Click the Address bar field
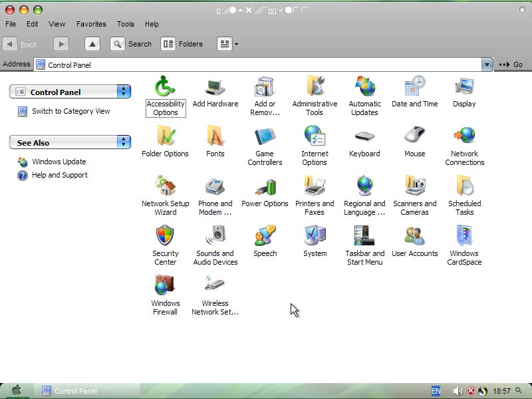 (258, 65)
